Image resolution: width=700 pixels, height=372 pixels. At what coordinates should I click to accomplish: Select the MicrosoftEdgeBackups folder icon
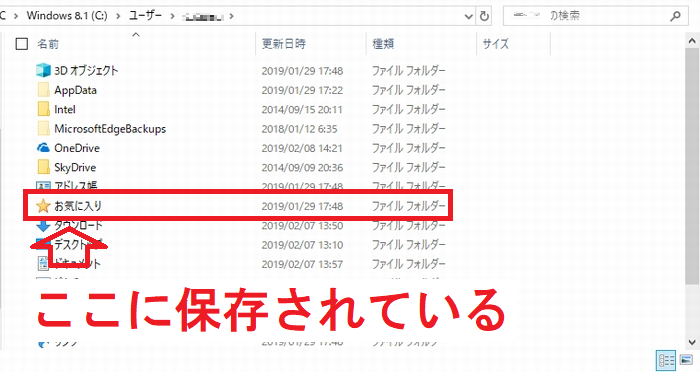coord(43,129)
